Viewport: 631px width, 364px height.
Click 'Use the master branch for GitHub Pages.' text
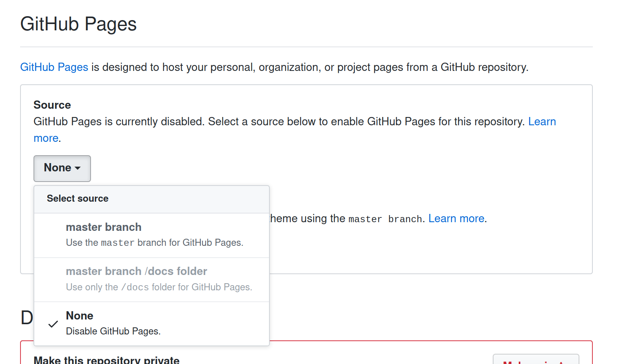coord(155,243)
